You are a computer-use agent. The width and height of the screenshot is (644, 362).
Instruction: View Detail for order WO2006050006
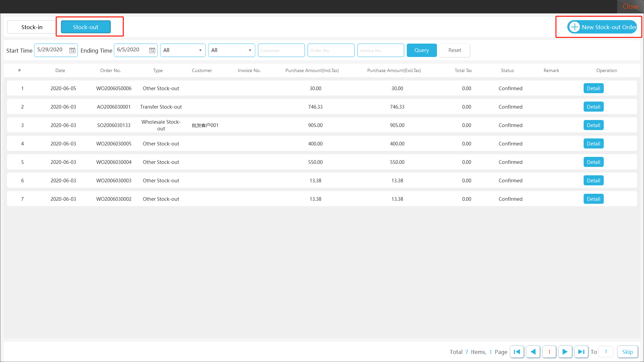pos(593,88)
